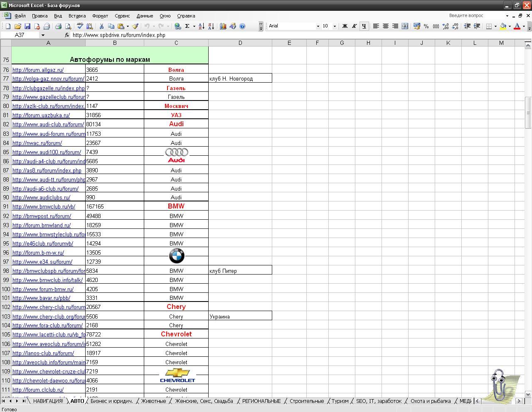532x412 pixels.
Task: Open the lanos-club.ru/forum/ hyperlink
Action: click(43, 353)
